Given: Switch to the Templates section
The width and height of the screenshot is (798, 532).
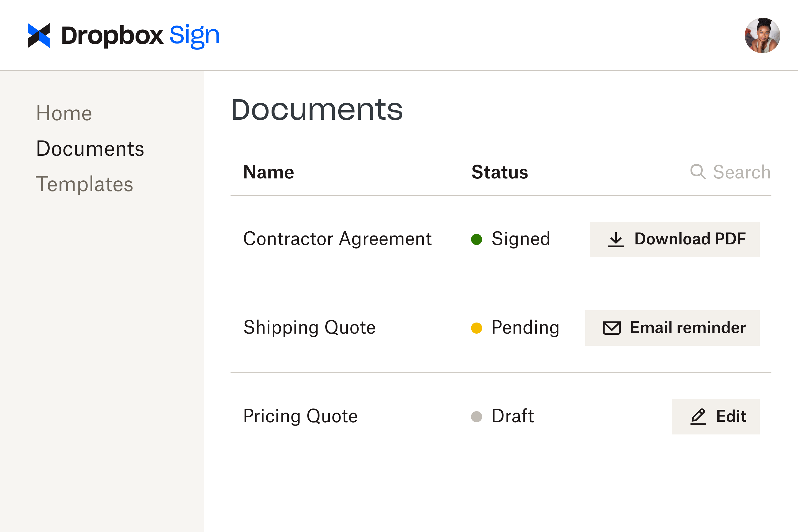Looking at the screenshot, I should tap(85, 184).
